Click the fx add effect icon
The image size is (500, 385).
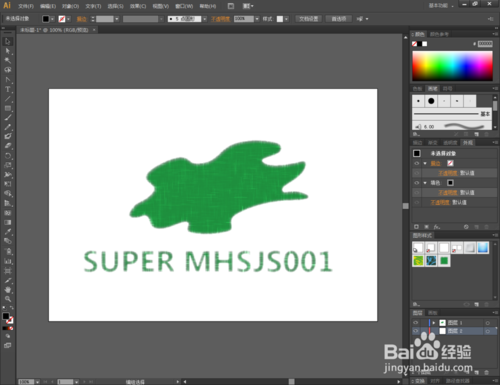(x=437, y=227)
